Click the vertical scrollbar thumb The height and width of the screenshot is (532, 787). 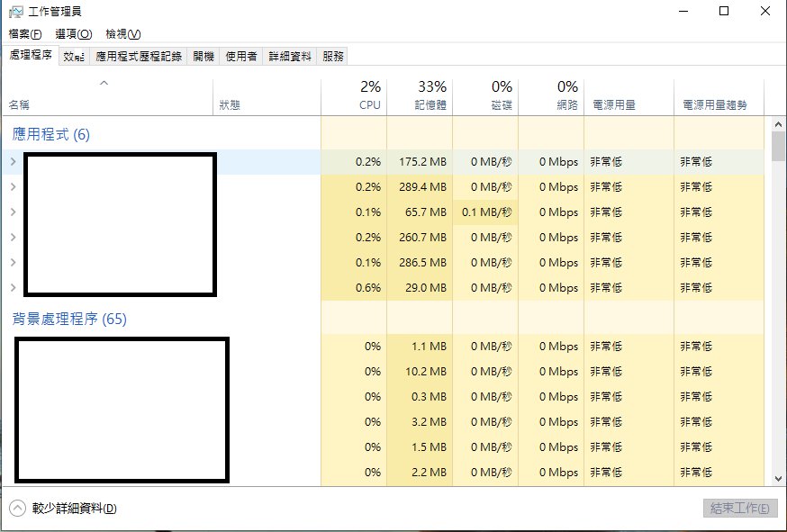[x=779, y=146]
